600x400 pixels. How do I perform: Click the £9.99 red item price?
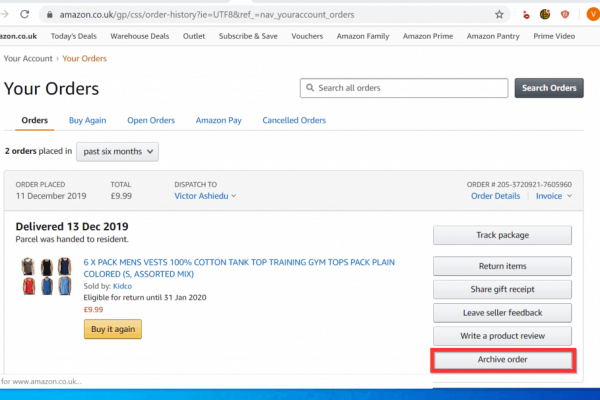[x=93, y=309]
